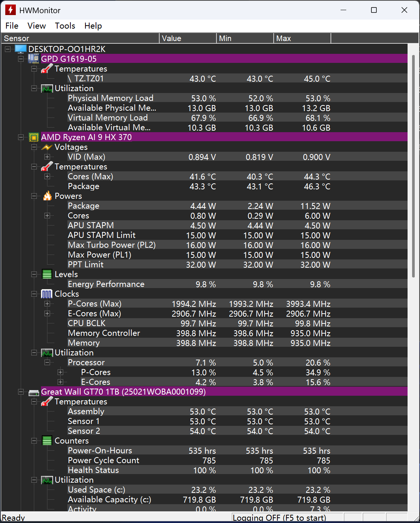Viewport: 420px width, 523px height.
Task: Click the Levels green bars icon
Action: [47, 274]
